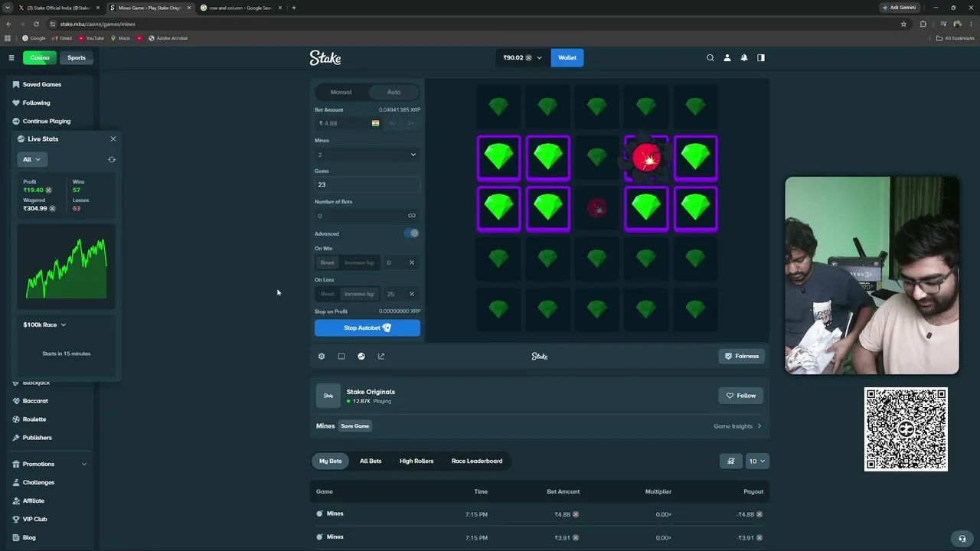Image resolution: width=980 pixels, height=551 pixels.
Task: Click the On Loss percentage field
Action: (x=400, y=294)
